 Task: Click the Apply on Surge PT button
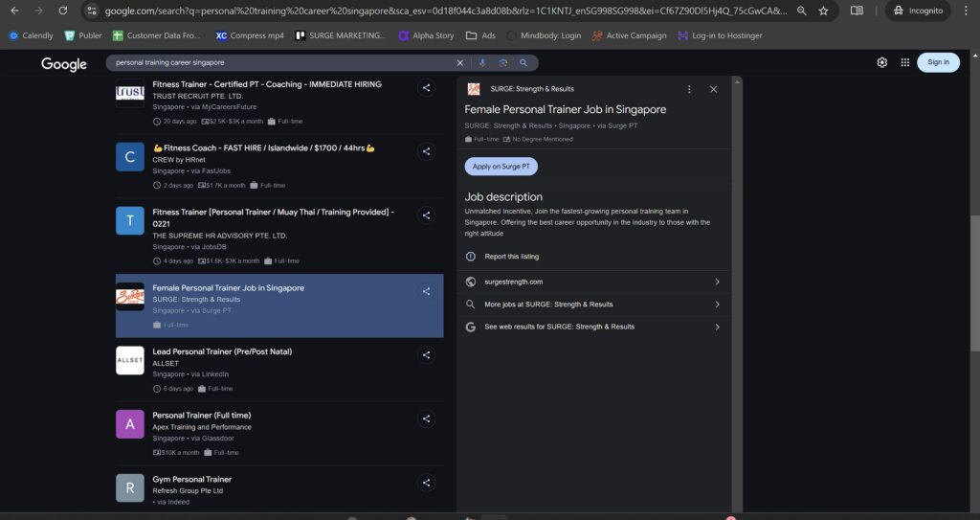(x=501, y=167)
